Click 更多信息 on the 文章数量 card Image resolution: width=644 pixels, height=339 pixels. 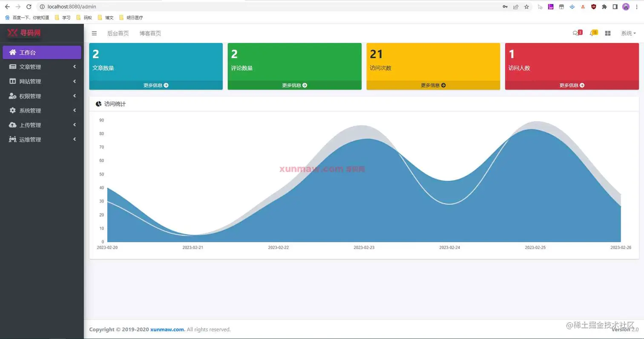click(x=156, y=85)
